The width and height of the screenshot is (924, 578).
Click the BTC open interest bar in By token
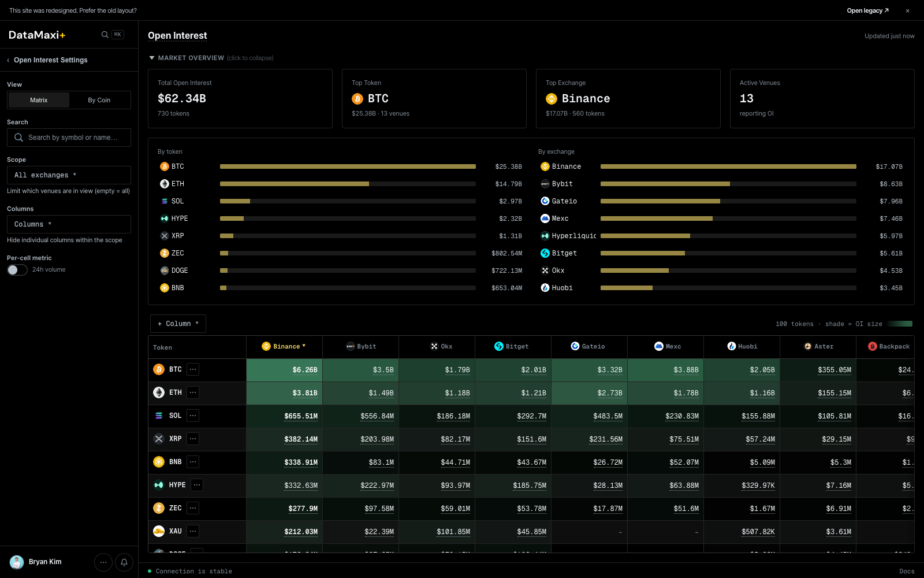[348, 166]
